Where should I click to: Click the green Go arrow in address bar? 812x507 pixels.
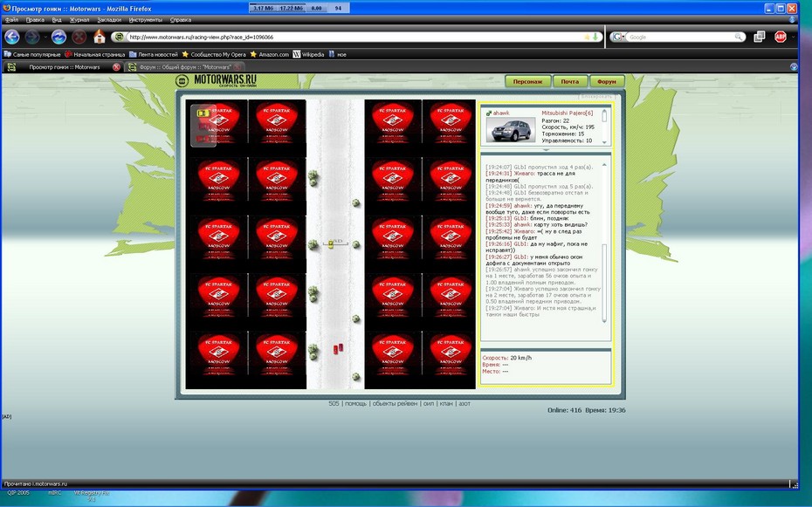pyautogui.click(x=595, y=37)
